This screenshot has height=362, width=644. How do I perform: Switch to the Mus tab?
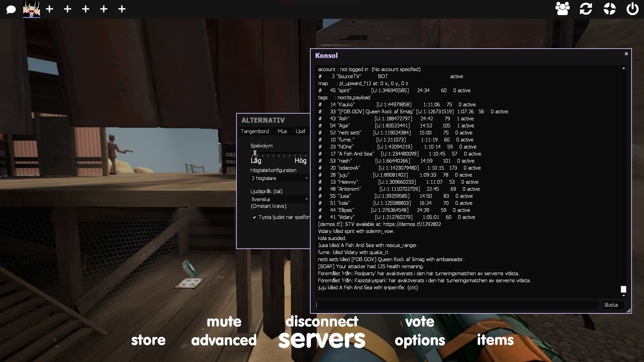282,131
